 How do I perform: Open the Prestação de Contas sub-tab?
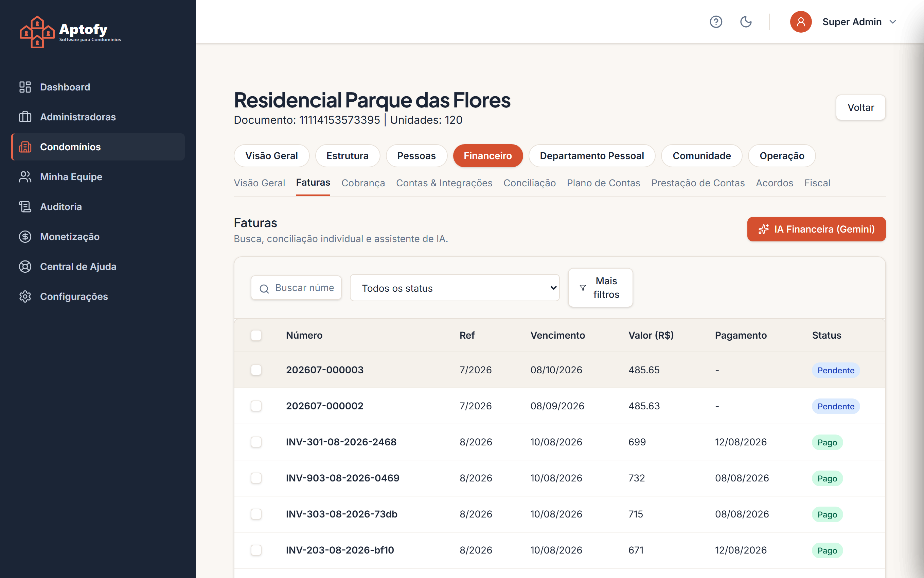pos(698,183)
